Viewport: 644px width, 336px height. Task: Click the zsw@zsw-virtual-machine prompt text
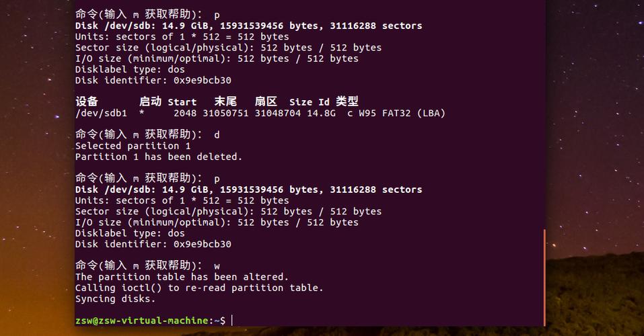pos(142,321)
